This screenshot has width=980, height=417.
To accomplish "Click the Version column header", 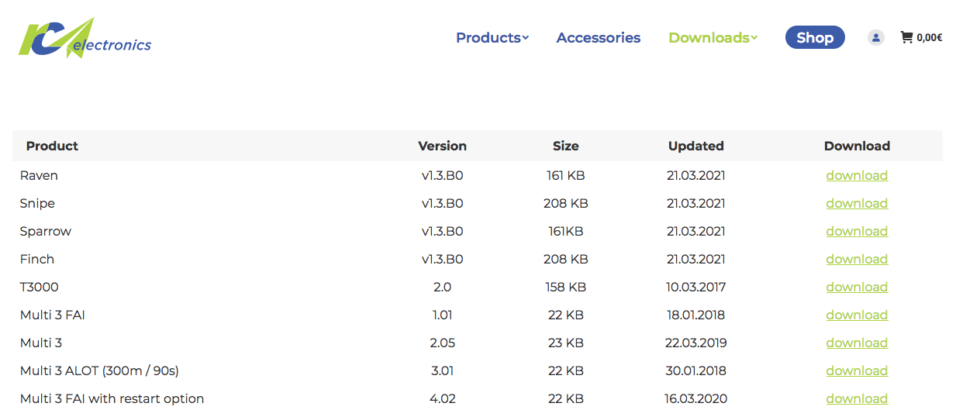I will click(x=442, y=146).
